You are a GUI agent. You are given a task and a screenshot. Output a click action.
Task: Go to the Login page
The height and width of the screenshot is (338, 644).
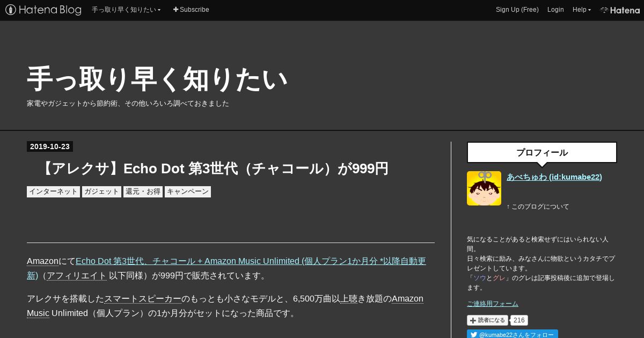tap(555, 10)
